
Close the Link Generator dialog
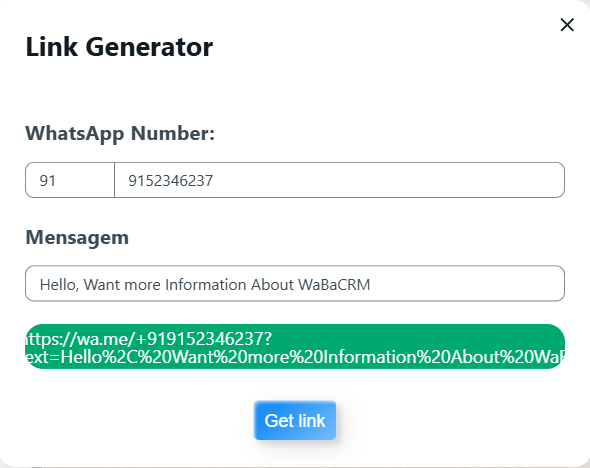(x=567, y=25)
